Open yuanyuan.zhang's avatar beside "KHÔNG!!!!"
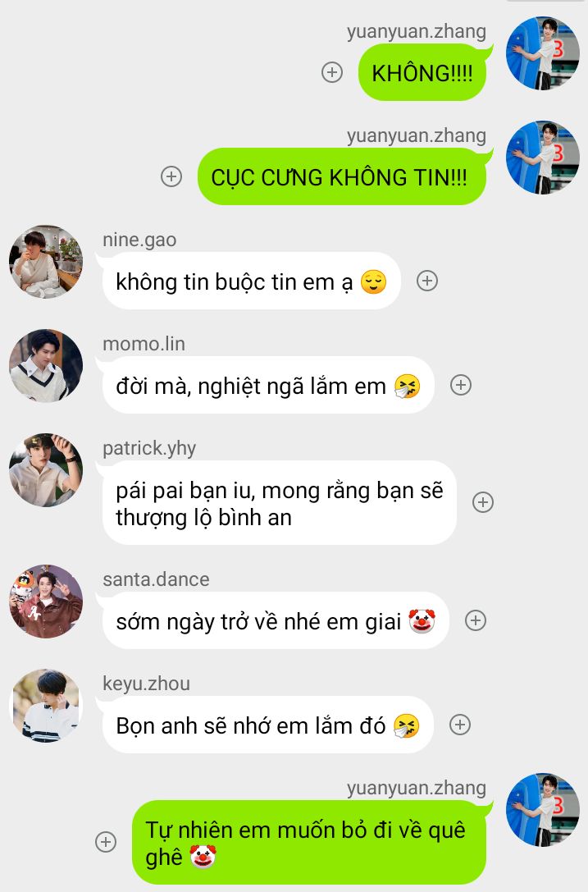This screenshot has height=892, width=588. [543, 53]
